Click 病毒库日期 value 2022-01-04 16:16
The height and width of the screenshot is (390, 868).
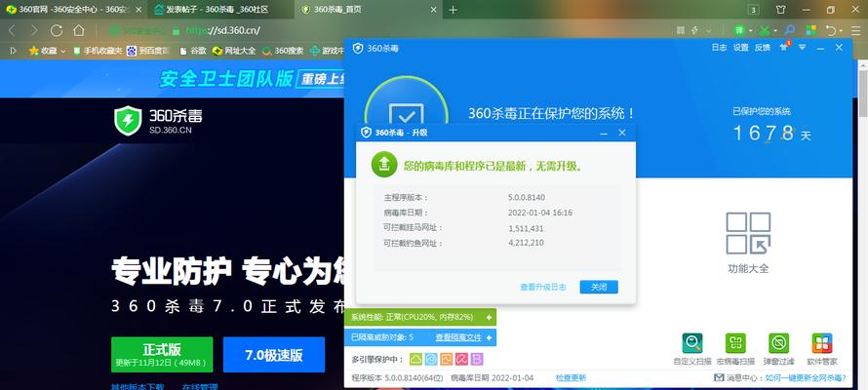click(539, 213)
